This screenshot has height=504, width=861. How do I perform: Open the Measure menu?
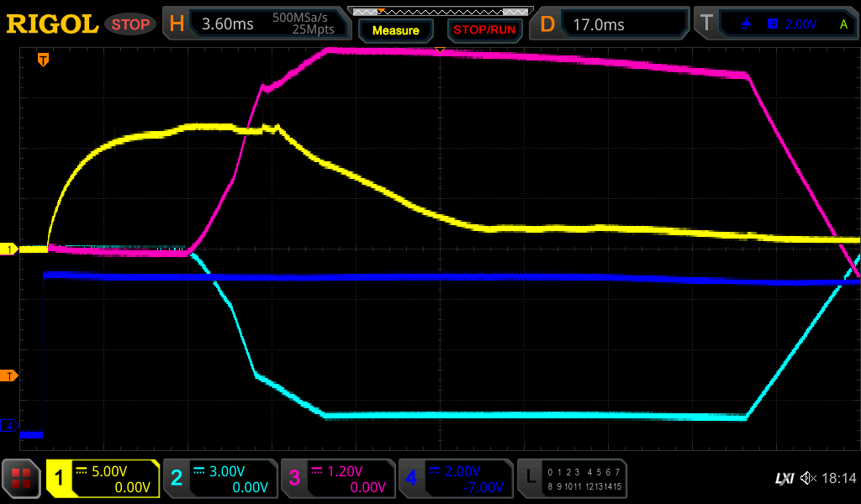[395, 30]
